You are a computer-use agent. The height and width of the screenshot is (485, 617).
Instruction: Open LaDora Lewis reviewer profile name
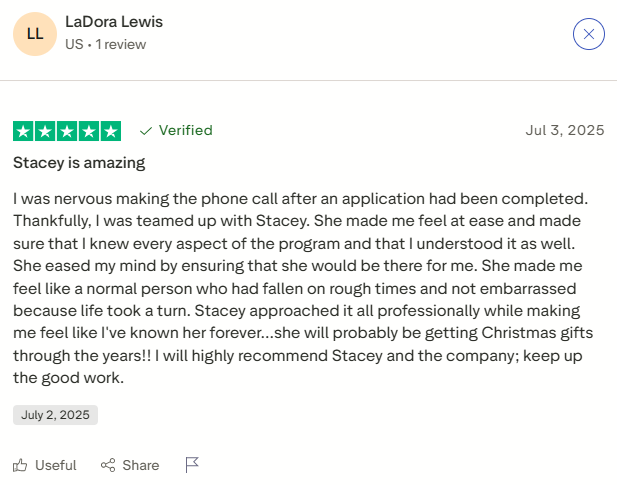coord(113,22)
